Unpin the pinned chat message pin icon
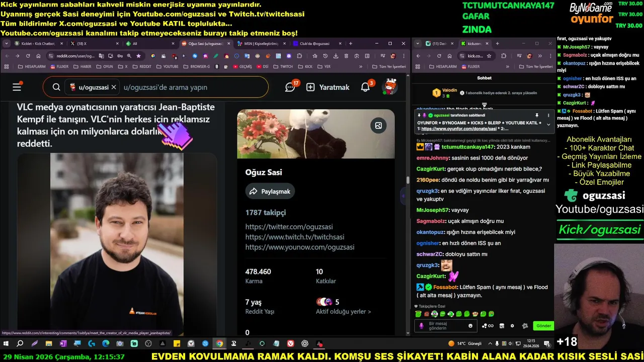The height and width of the screenshot is (362, 644). pyautogui.click(x=537, y=115)
